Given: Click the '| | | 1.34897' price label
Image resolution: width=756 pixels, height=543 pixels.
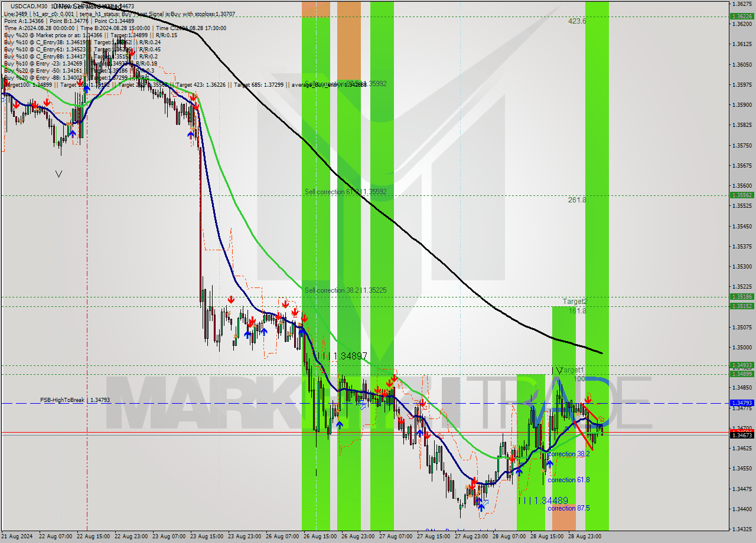Looking at the screenshot, I should tap(343, 356).
